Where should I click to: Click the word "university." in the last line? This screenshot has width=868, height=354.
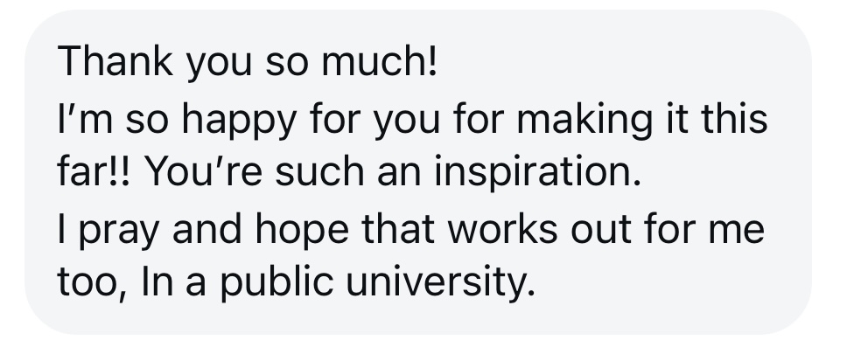[x=441, y=284]
